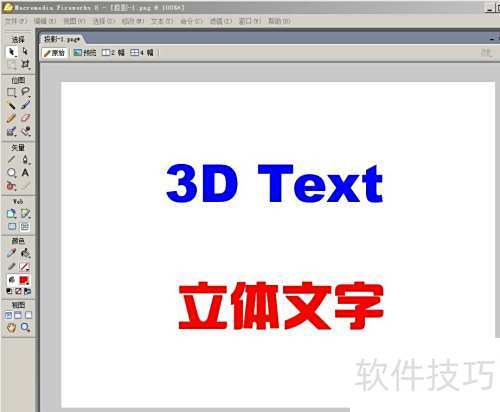The height and width of the screenshot is (412, 500).
Task: Choose the Pen tool
Action: 25,160
